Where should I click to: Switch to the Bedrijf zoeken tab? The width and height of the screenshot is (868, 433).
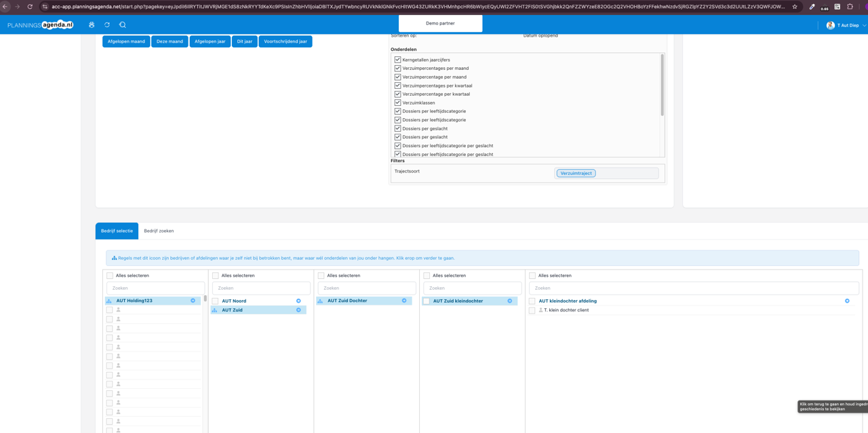click(x=159, y=231)
